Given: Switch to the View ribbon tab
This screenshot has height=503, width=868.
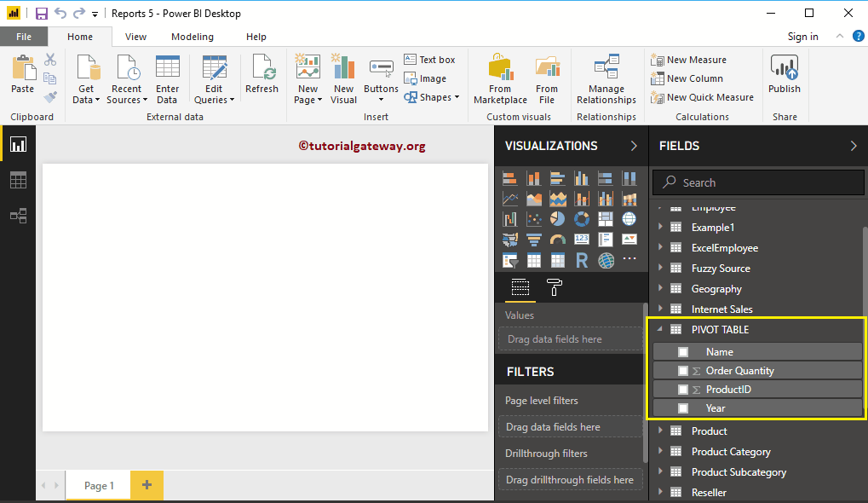Looking at the screenshot, I should [x=135, y=37].
